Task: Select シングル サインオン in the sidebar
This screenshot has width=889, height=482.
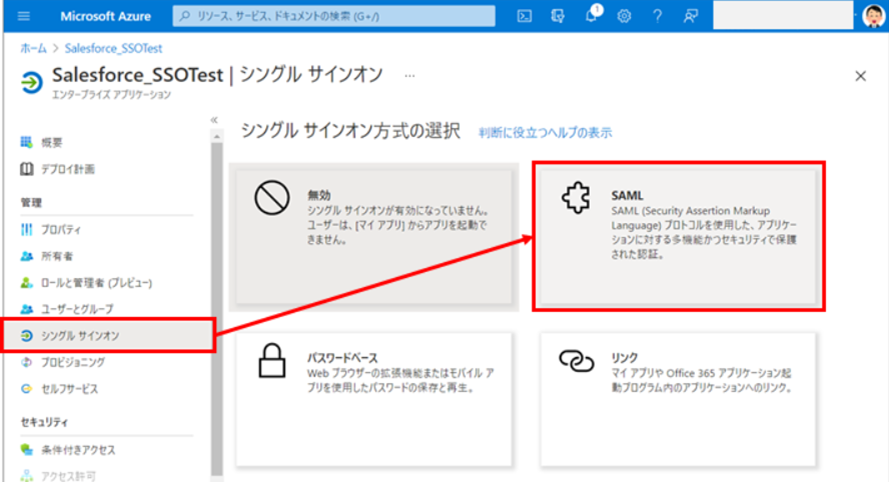Action: tap(108, 336)
